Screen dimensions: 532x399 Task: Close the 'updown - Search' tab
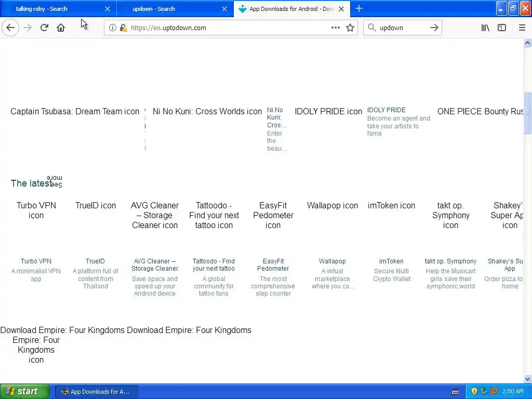(x=224, y=9)
